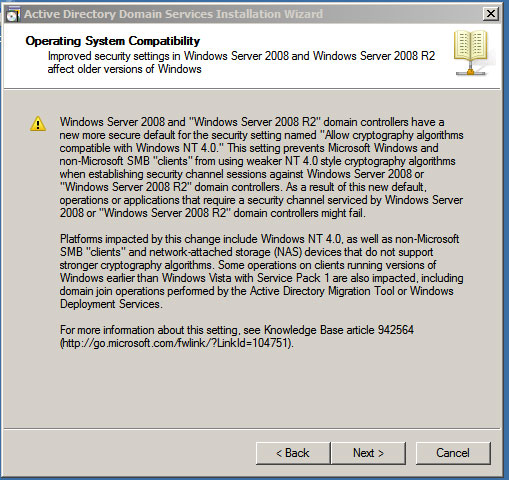This screenshot has height=480, width=509.
Task: Cancel the installation wizard
Action: pos(453,453)
